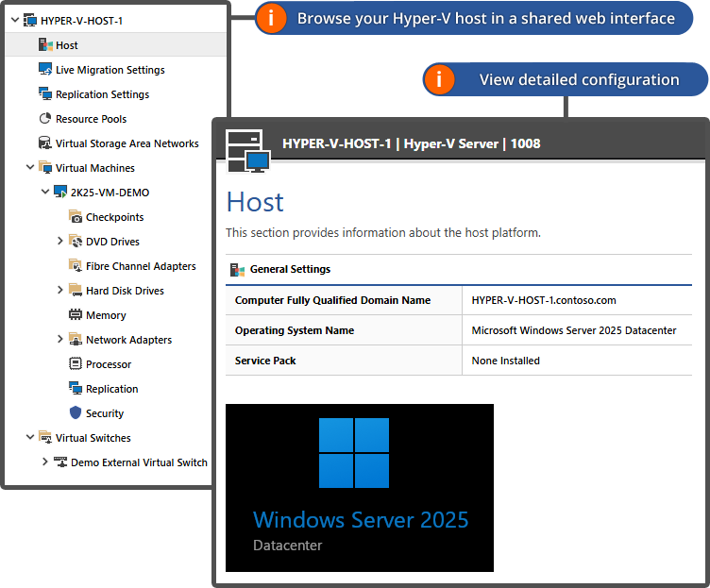
Task: Click the Network Adapters icon
Action: (76, 339)
